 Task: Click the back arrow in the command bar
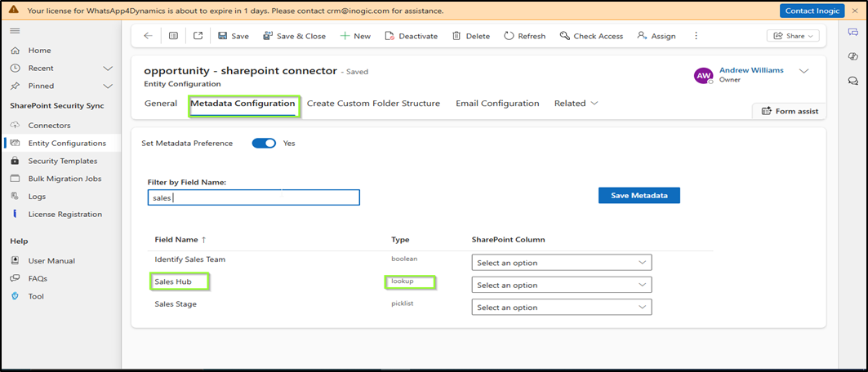tap(148, 36)
